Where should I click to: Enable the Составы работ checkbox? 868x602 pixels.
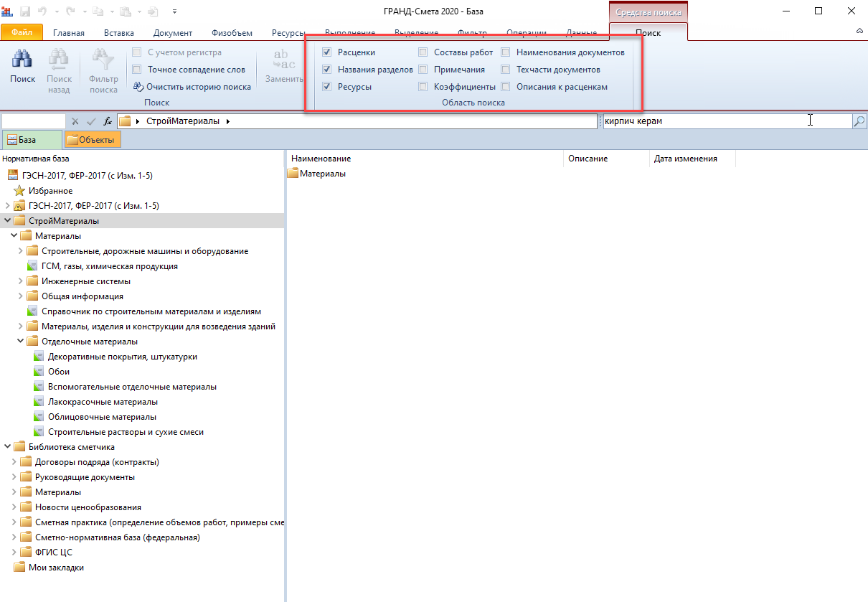point(423,52)
